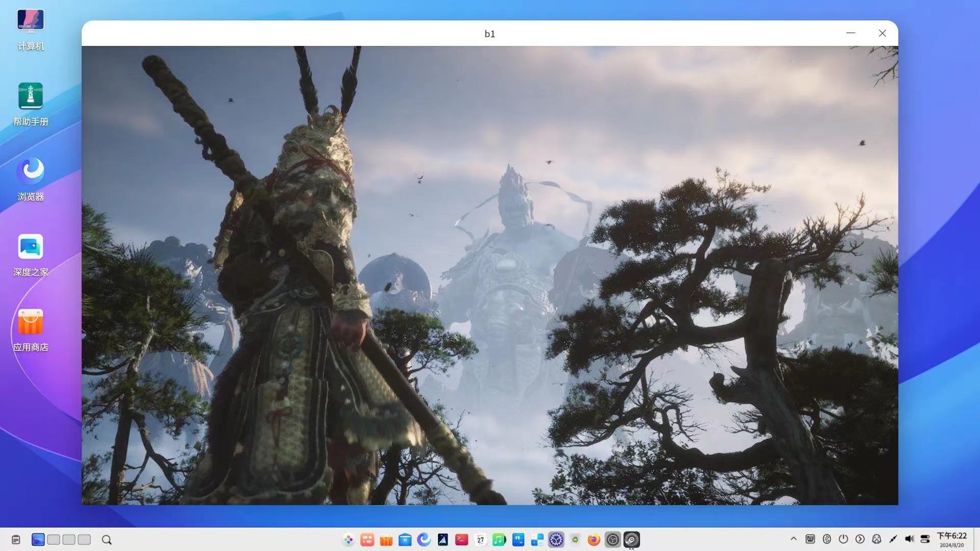980x551 pixels.
Task: Launch the terminal from the dock
Action: [x=461, y=539]
